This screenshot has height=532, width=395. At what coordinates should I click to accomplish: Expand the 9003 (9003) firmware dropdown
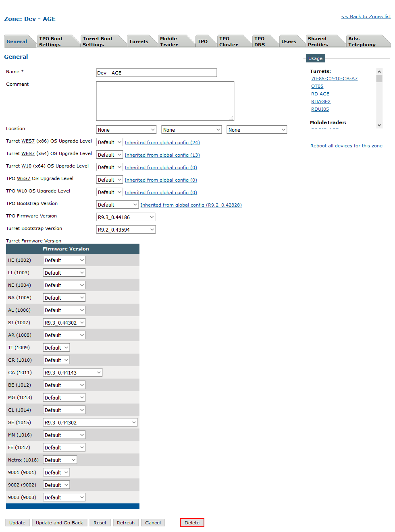[64, 497]
